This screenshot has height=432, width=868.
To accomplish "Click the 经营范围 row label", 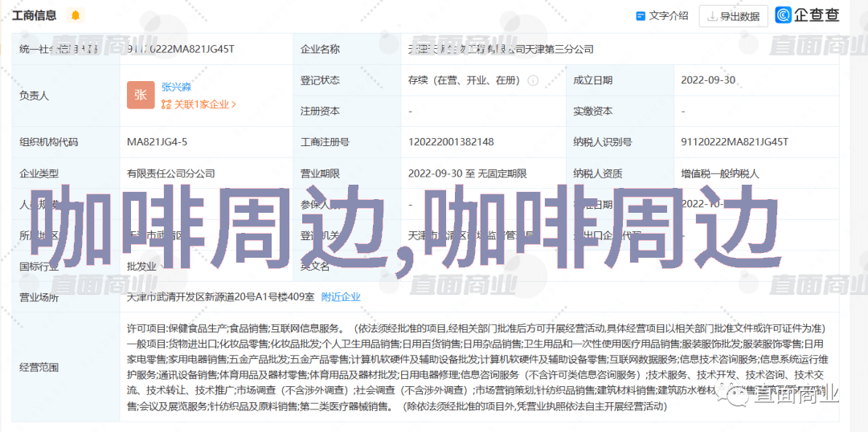I will point(39,367).
